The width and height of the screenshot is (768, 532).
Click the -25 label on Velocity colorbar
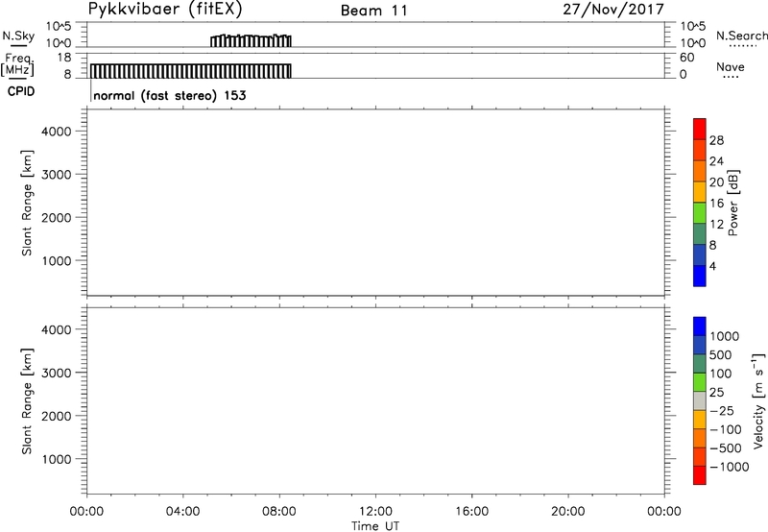click(722, 411)
